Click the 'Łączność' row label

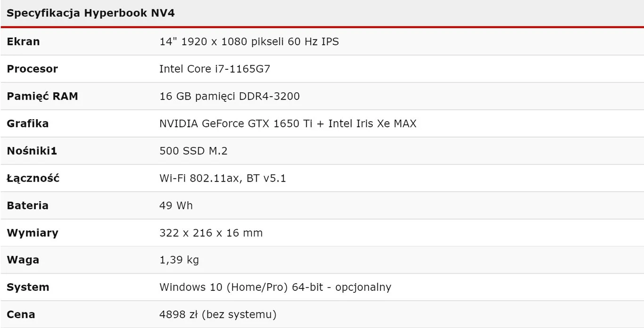point(33,178)
